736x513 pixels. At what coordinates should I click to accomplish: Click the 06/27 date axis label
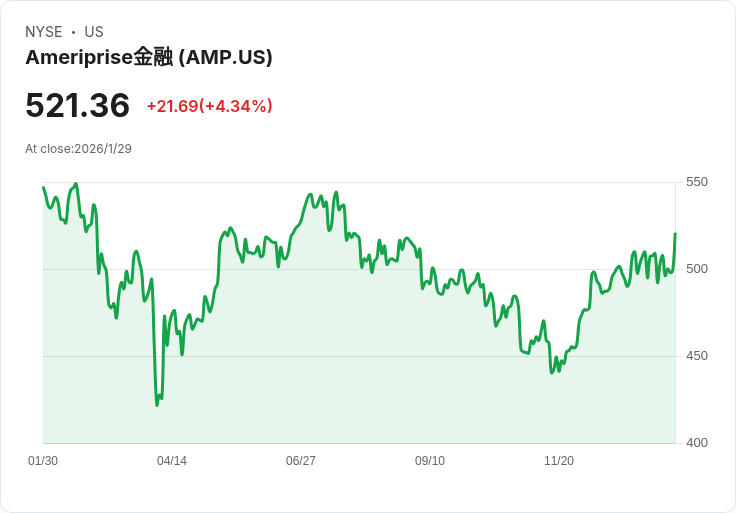point(301,461)
